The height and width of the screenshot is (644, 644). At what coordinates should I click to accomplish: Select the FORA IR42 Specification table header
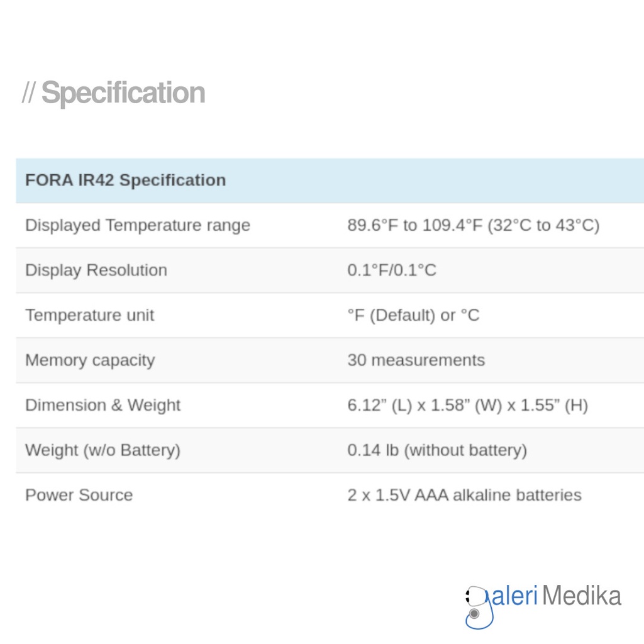(x=125, y=180)
